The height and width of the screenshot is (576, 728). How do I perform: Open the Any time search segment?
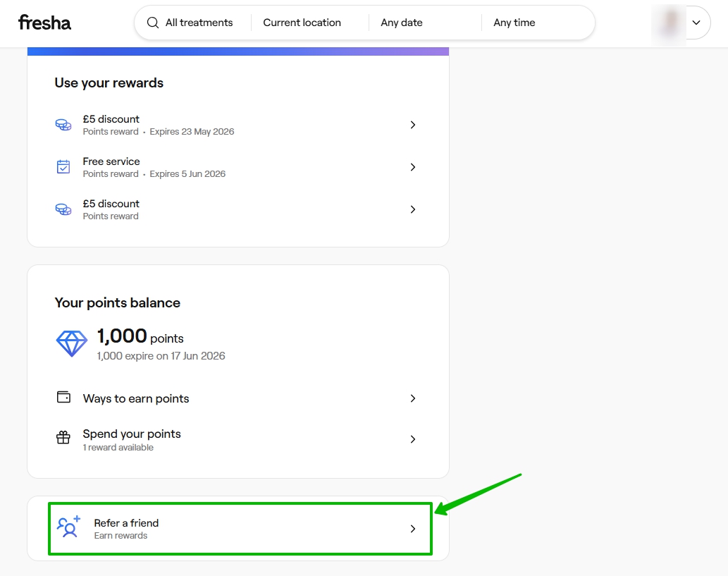coord(514,23)
